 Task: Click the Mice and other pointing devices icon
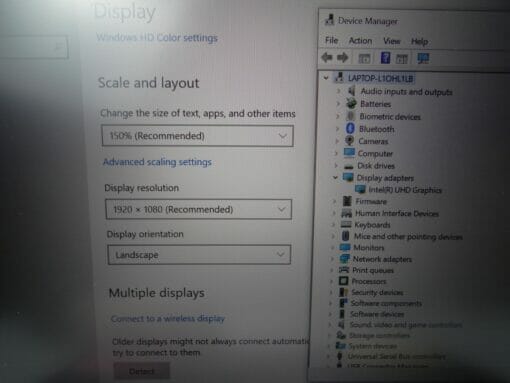pos(346,236)
